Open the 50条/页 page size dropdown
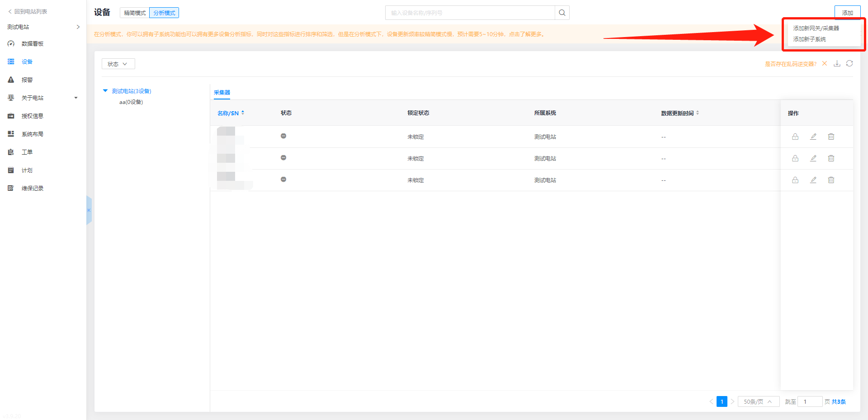 pos(758,401)
